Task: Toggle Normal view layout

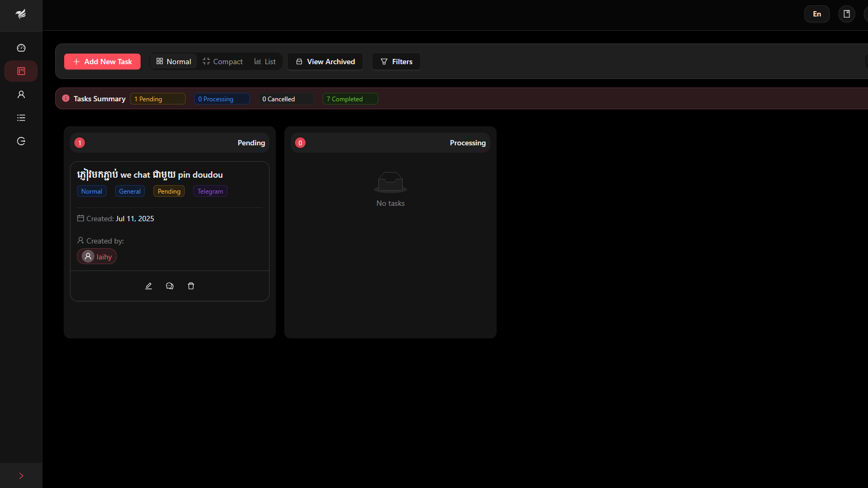Action: pyautogui.click(x=173, y=61)
